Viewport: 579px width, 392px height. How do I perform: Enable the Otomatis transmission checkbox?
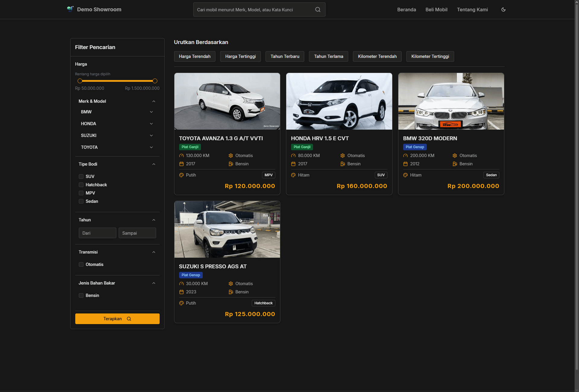81,264
